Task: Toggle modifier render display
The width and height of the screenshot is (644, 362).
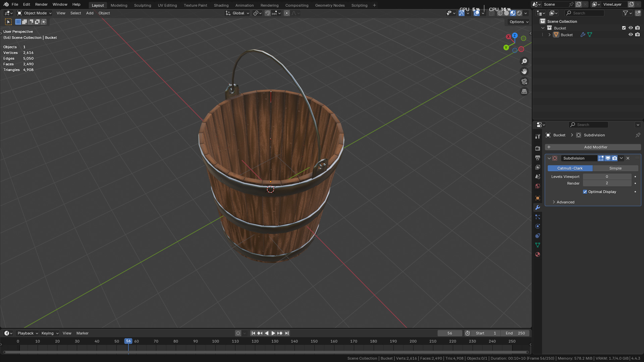Action: pyautogui.click(x=614, y=158)
